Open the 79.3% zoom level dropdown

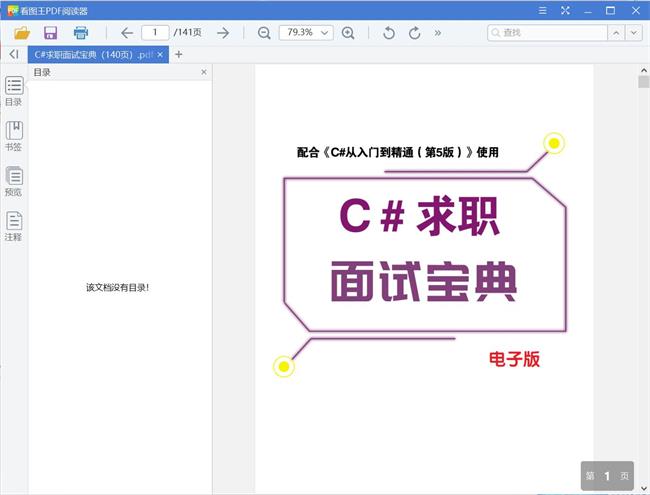(306, 32)
